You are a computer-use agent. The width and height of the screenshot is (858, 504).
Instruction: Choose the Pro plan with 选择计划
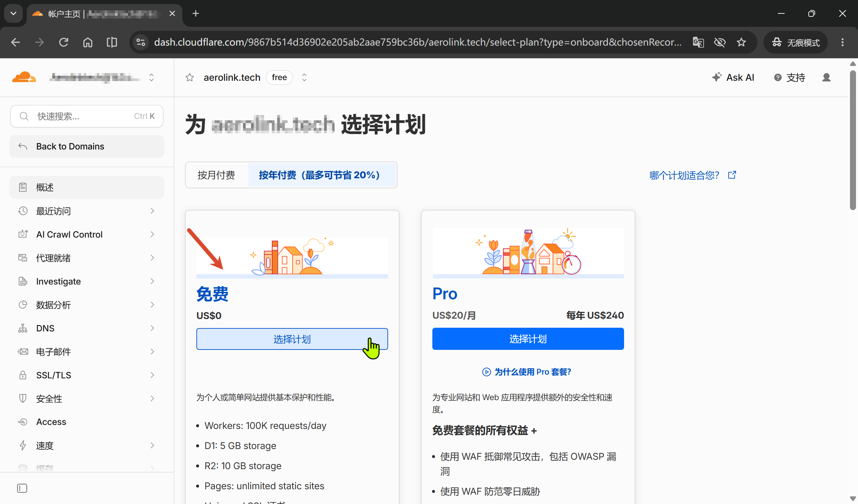(x=528, y=339)
